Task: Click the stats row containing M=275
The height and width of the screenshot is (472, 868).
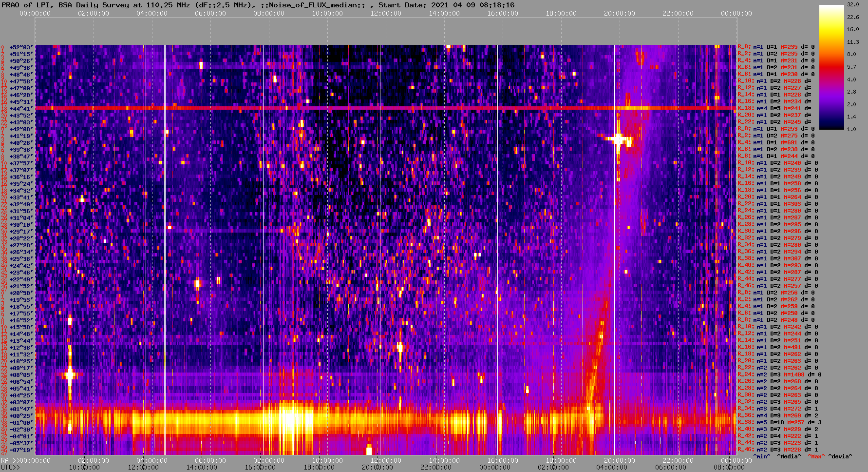Action: pyautogui.click(x=776, y=136)
